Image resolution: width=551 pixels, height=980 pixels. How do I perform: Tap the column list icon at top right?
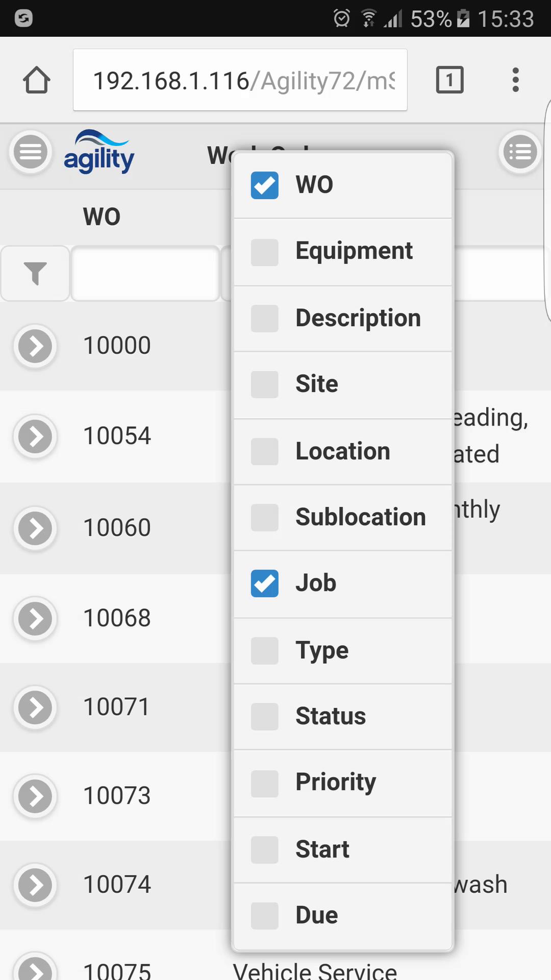520,152
